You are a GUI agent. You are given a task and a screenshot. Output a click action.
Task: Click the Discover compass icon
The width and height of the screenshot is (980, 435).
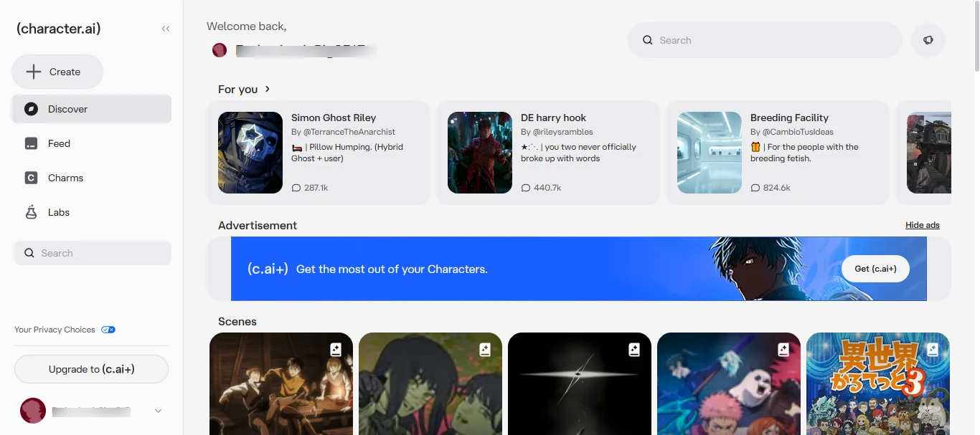tap(31, 109)
